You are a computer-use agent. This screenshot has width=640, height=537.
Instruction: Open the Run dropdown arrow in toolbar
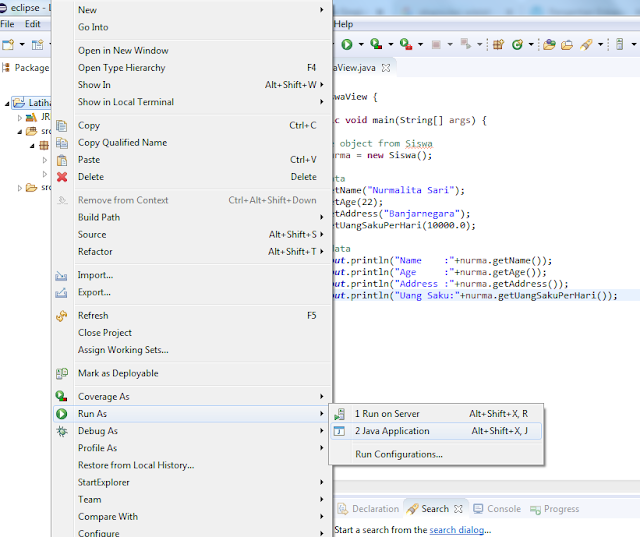click(x=361, y=44)
